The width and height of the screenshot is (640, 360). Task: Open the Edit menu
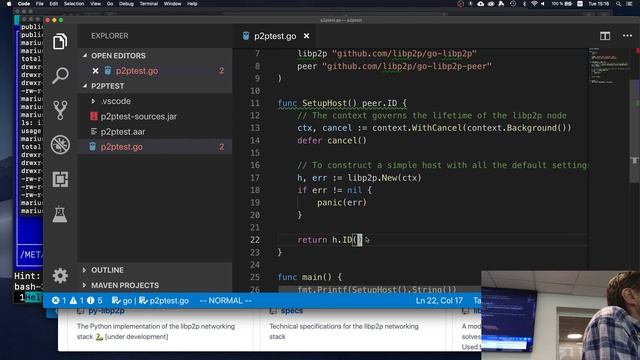pos(53,4)
